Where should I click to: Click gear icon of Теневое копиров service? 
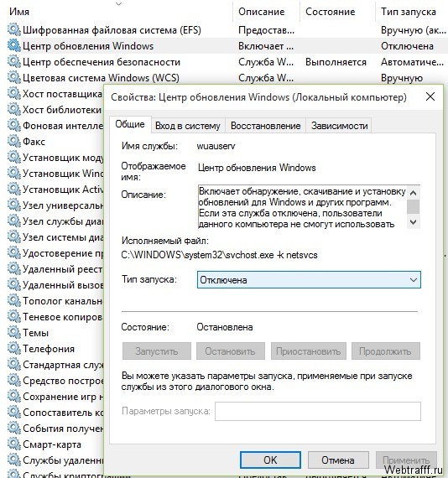click(x=13, y=317)
